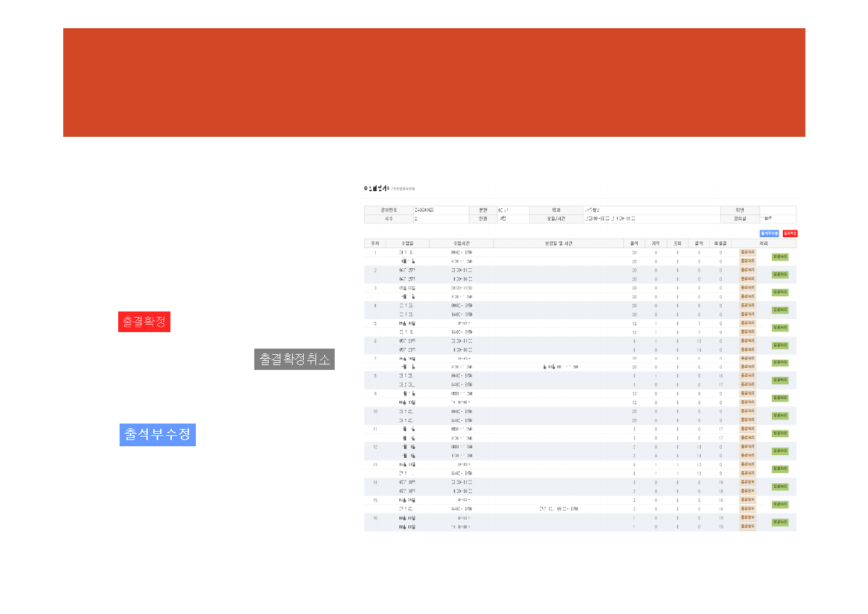
Task: Click the large red 출결확정 label on left
Action: (x=144, y=322)
